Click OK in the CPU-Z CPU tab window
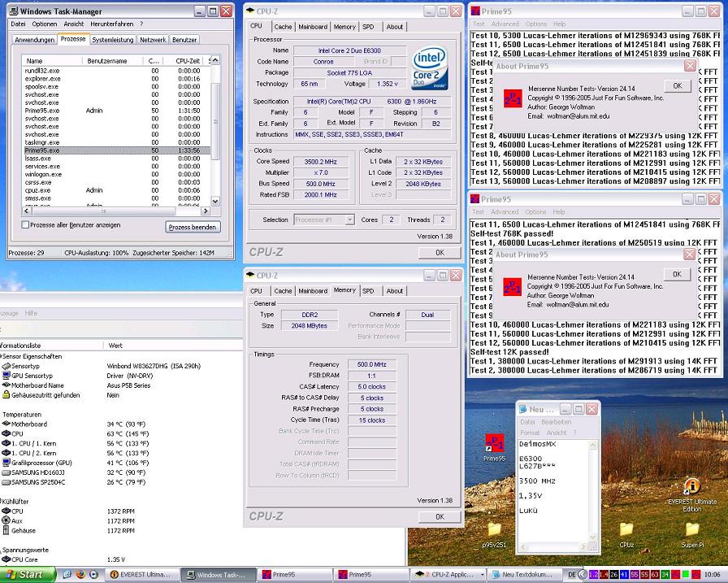 point(440,253)
